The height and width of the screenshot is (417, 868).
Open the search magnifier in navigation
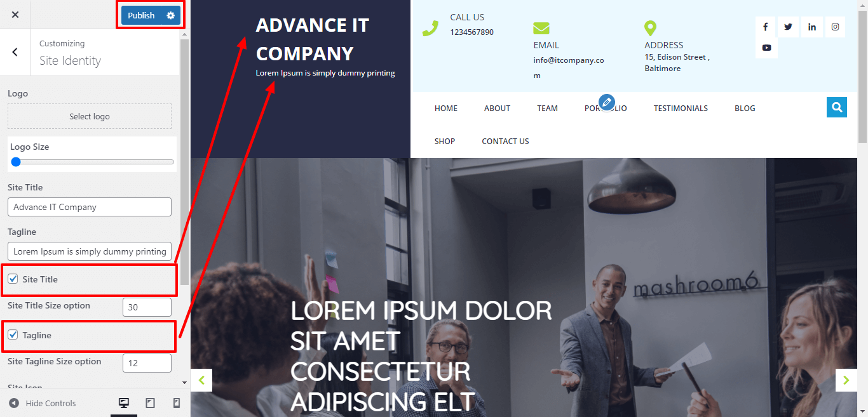coord(837,107)
